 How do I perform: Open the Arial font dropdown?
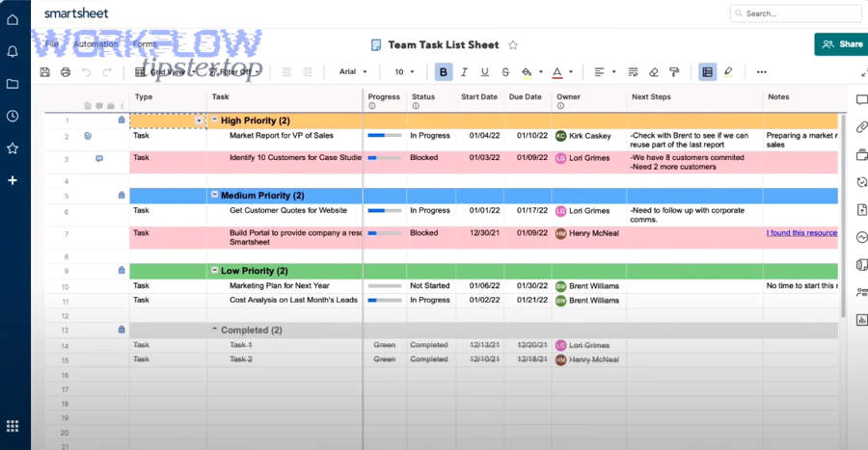(353, 72)
